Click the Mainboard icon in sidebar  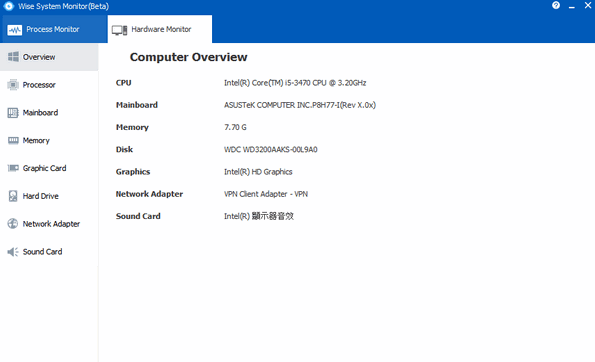click(13, 113)
